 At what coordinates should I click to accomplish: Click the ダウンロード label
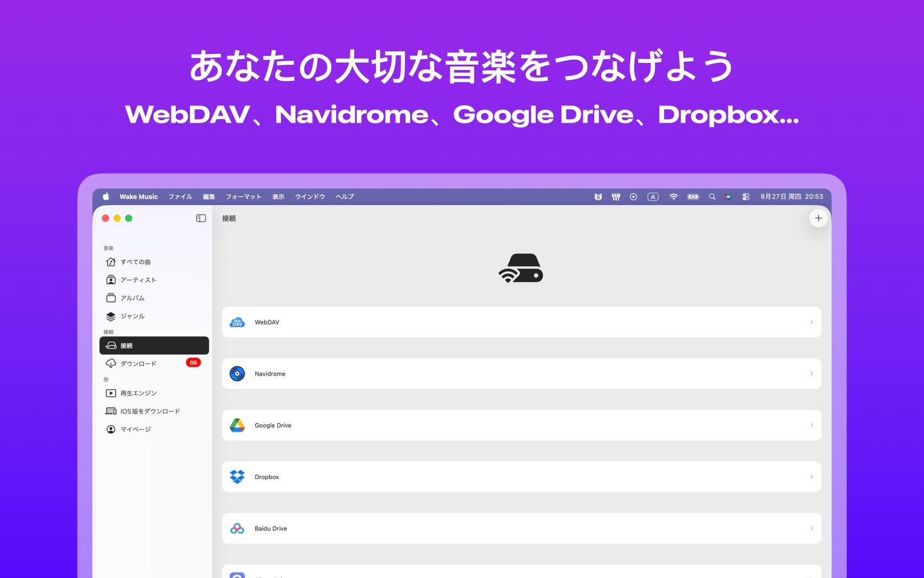138,363
